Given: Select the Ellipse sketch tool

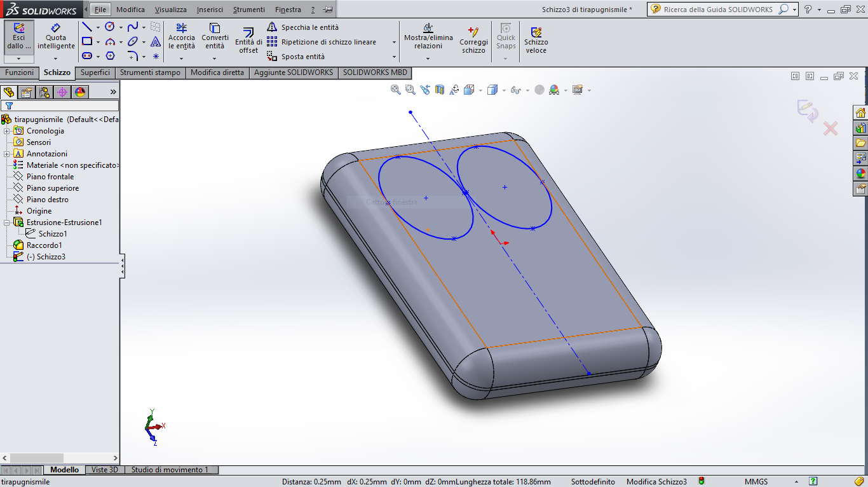Looking at the screenshot, I should click(x=133, y=41).
